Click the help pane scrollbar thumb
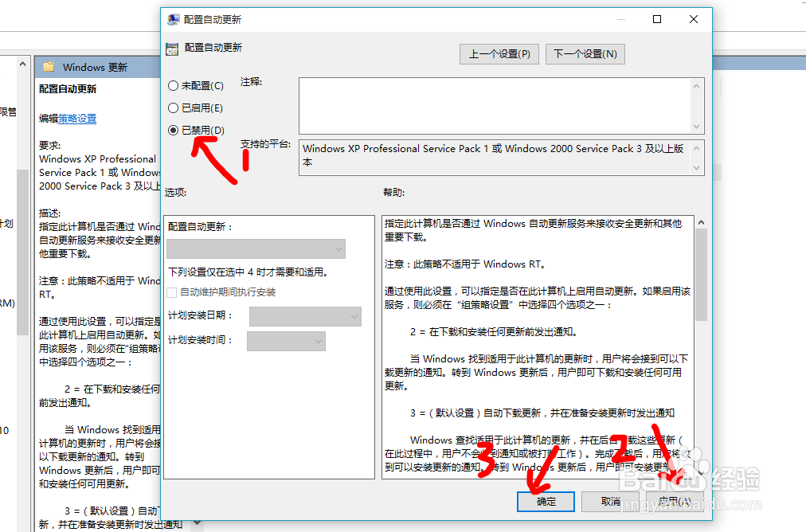 (x=701, y=275)
